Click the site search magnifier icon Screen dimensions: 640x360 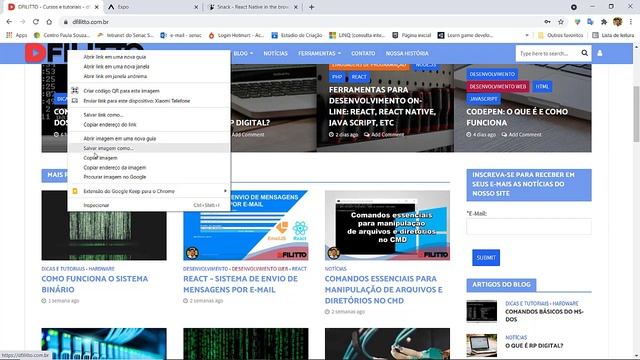(x=584, y=53)
